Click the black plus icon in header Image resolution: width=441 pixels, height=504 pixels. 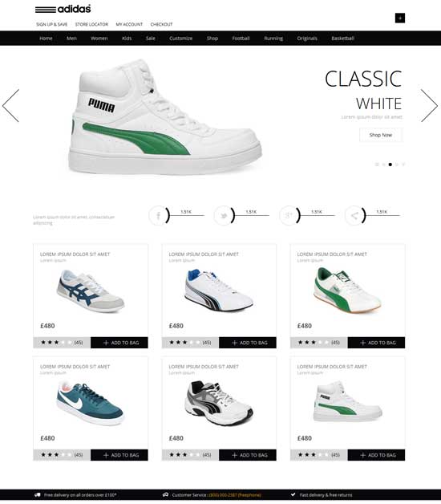(x=400, y=18)
